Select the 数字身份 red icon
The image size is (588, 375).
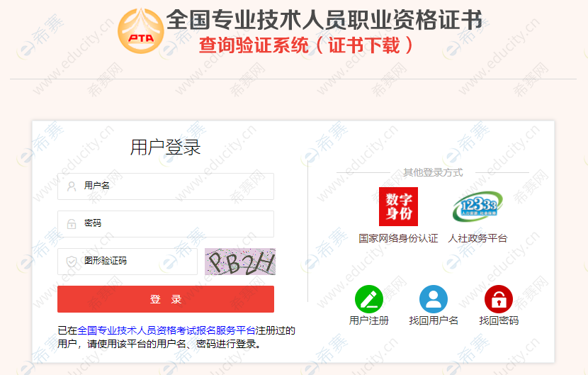click(x=398, y=206)
